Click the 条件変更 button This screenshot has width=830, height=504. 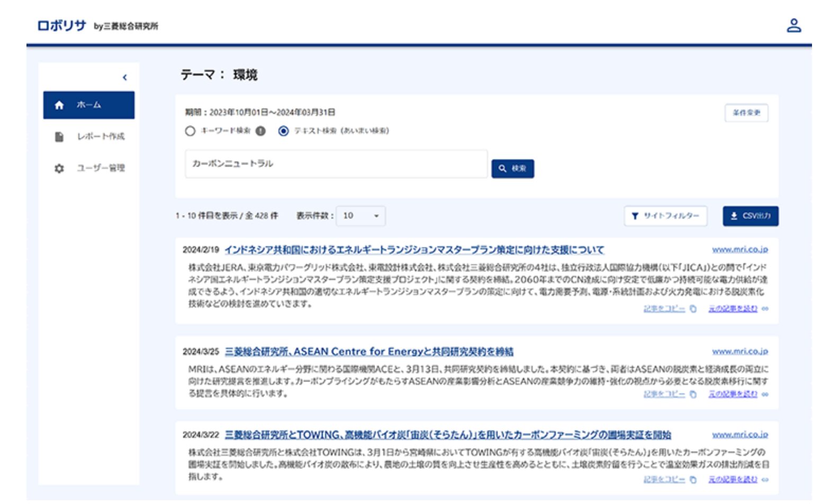click(746, 113)
